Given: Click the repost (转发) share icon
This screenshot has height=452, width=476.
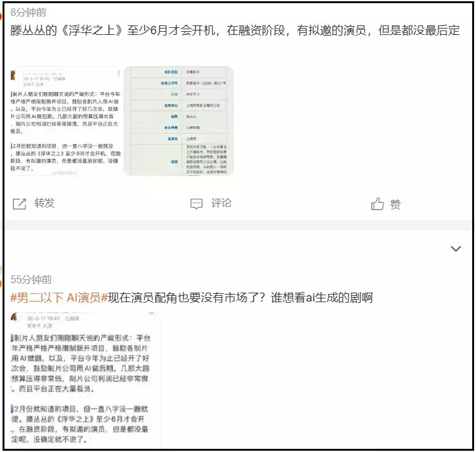Looking at the screenshot, I should click(20, 204).
